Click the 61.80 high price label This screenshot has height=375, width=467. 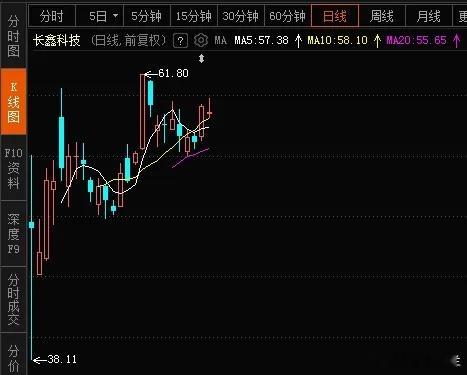[173, 73]
